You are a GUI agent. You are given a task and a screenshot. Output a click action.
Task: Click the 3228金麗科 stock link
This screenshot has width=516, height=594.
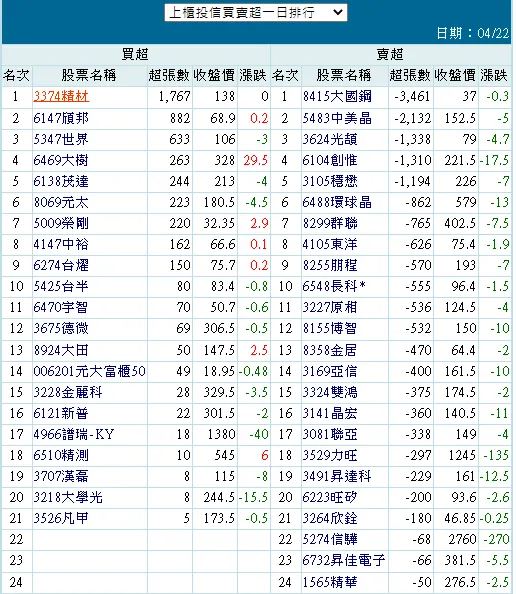(68, 392)
